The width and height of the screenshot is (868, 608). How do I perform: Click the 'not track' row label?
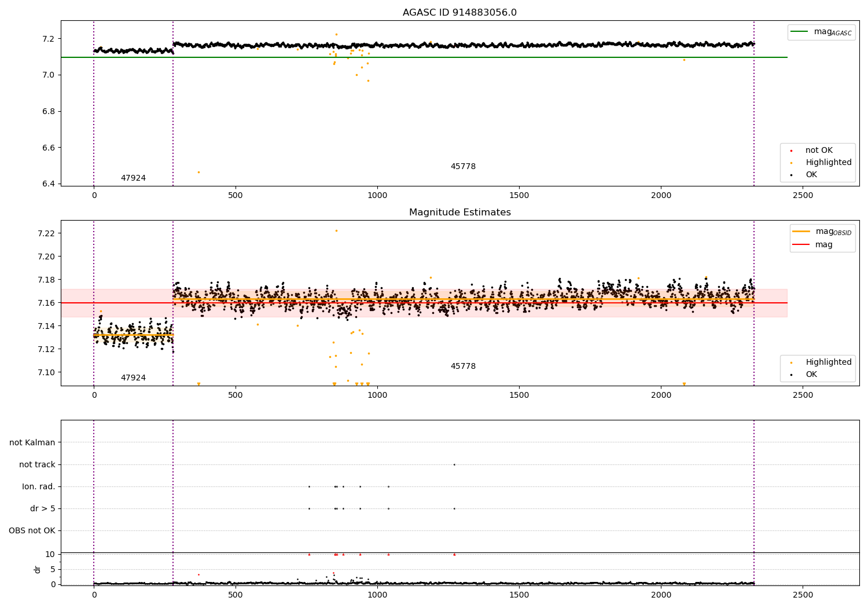point(37,464)
